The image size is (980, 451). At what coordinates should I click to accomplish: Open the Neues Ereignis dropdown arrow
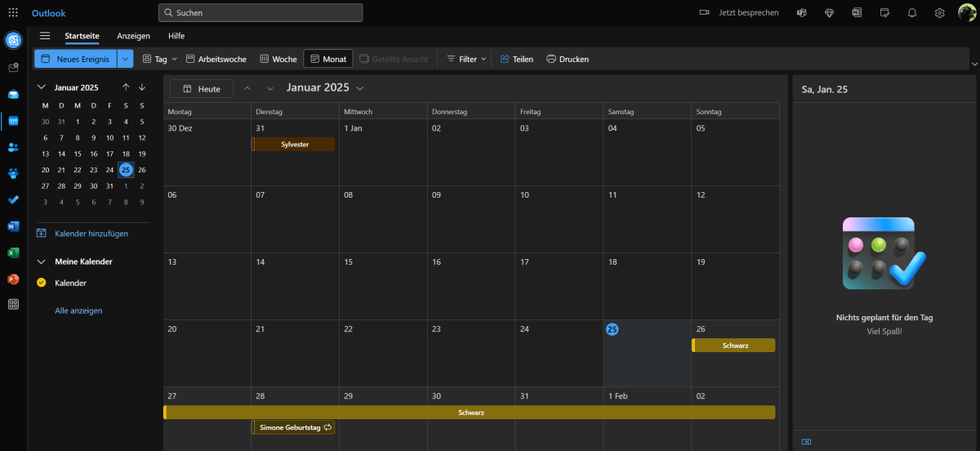pyautogui.click(x=125, y=59)
